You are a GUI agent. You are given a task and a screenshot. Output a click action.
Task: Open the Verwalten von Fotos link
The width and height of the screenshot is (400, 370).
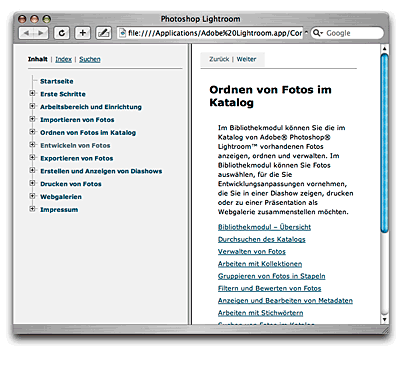(252, 252)
